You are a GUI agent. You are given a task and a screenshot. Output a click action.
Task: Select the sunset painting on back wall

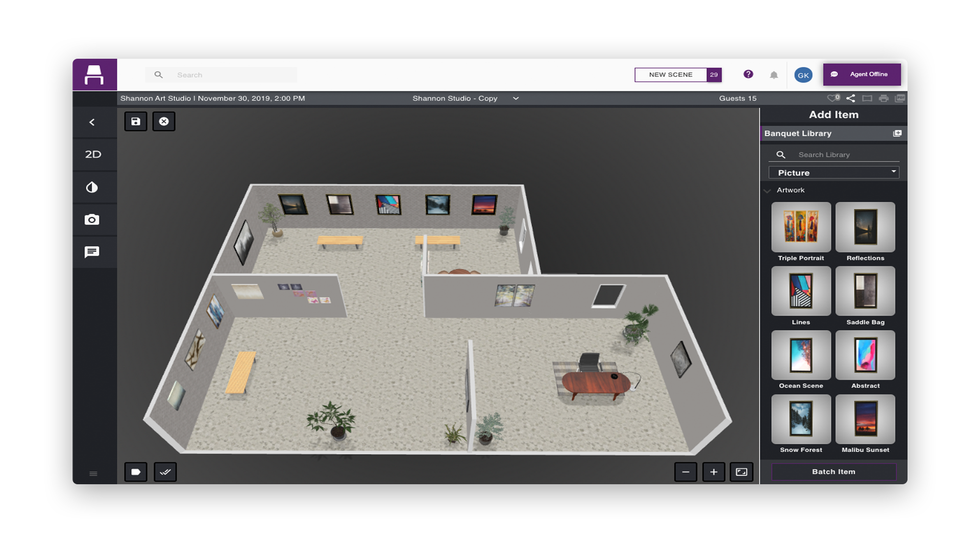pos(484,204)
